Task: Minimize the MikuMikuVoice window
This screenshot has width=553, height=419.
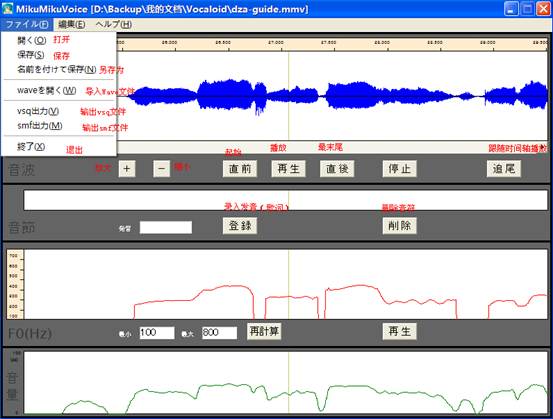Action: tap(511, 9)
